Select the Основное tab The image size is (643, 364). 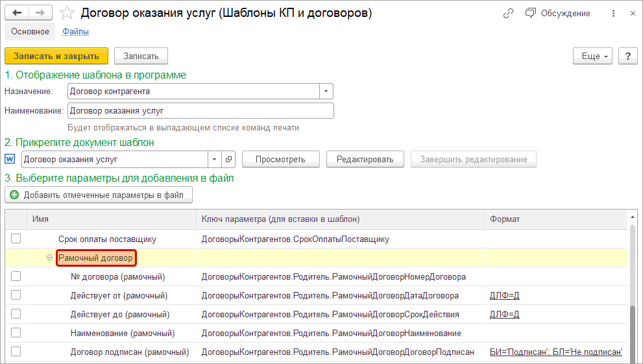pos(30,31)
